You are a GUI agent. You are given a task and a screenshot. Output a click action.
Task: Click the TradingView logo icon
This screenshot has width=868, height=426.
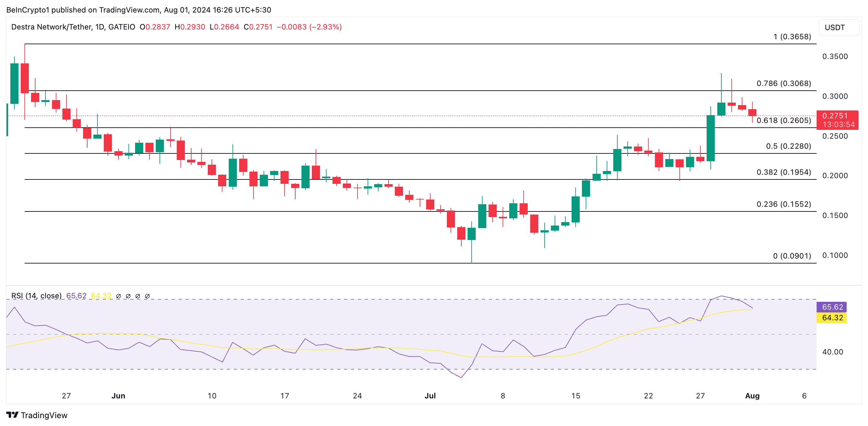click(x=12, y=414)
